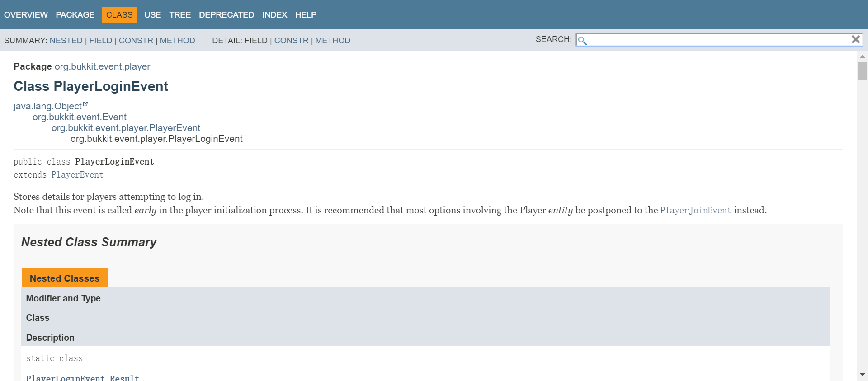This screenshot has height=381, width=868.
Task: Click the scrollbar down arrow
Action: pos(862,375)
